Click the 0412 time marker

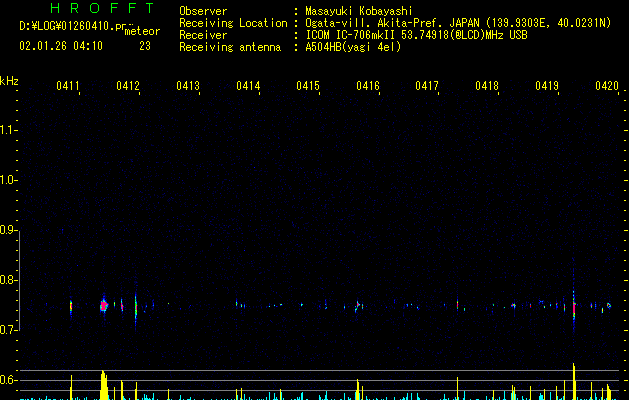[128, 85]
